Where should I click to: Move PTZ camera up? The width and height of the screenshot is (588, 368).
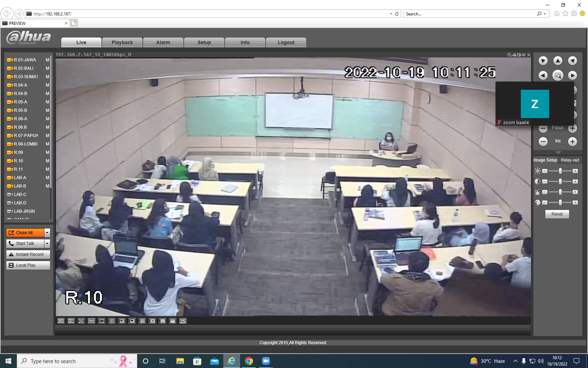click(x=558, y=61)
